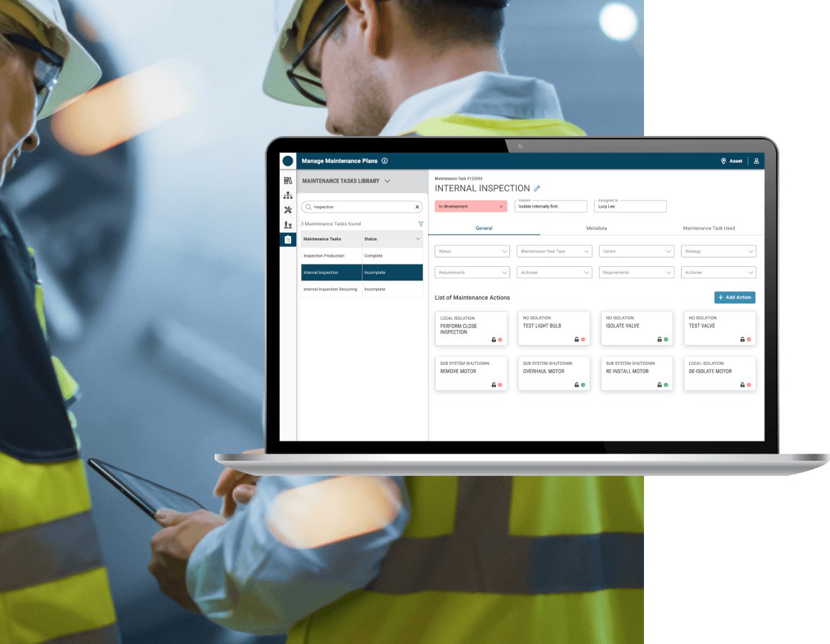Open the filter funnel icon in tasks list
This screenshot has width=830, height=644.
point(421,224)
